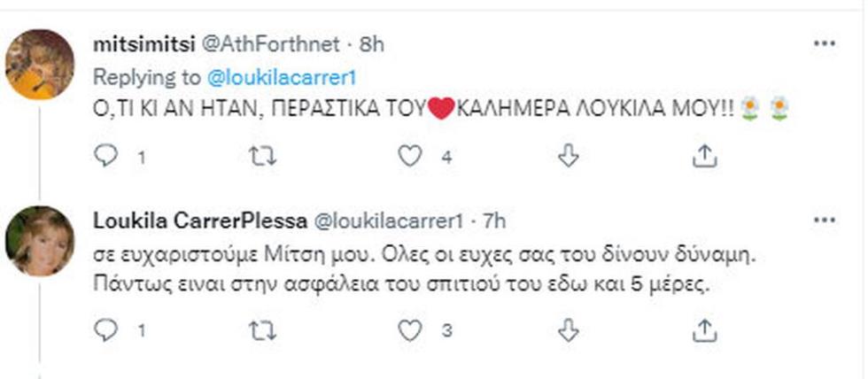The image size is (868, 379).
Task: Open Loukila CarrerPlessa's profile name
Action: click(x=200, y=221)
